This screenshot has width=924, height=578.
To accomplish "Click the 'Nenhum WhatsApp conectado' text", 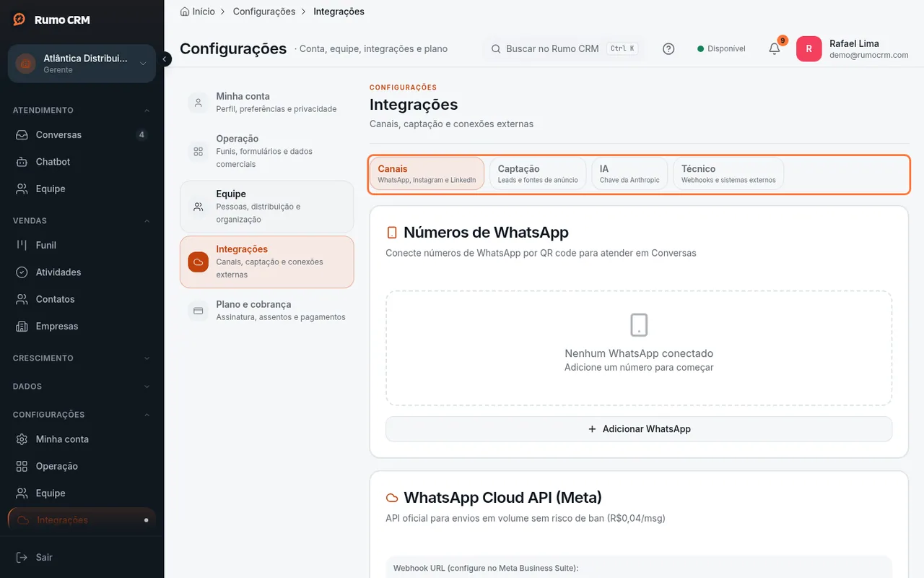I will point(639,353).
